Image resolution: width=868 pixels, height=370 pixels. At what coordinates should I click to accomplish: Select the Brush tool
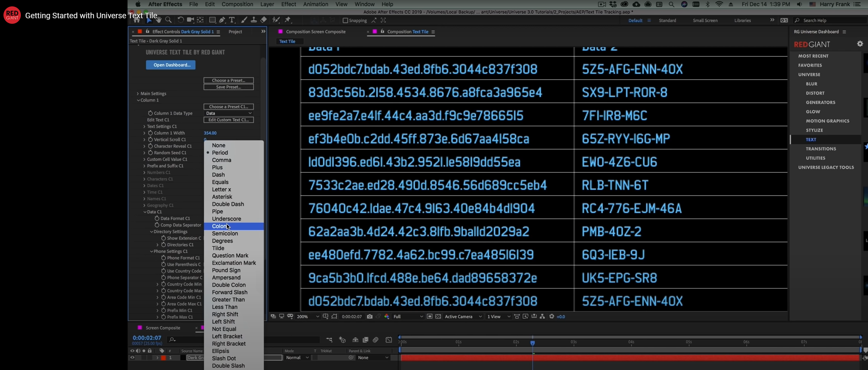(x=244, y=20)
